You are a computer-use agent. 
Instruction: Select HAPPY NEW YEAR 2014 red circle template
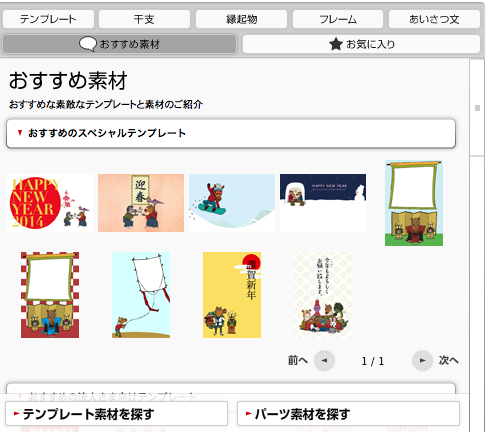pos(50,203)
